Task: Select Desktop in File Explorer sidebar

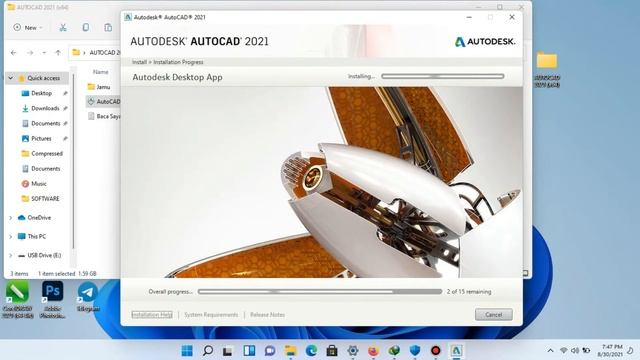Action: point(41,93)
